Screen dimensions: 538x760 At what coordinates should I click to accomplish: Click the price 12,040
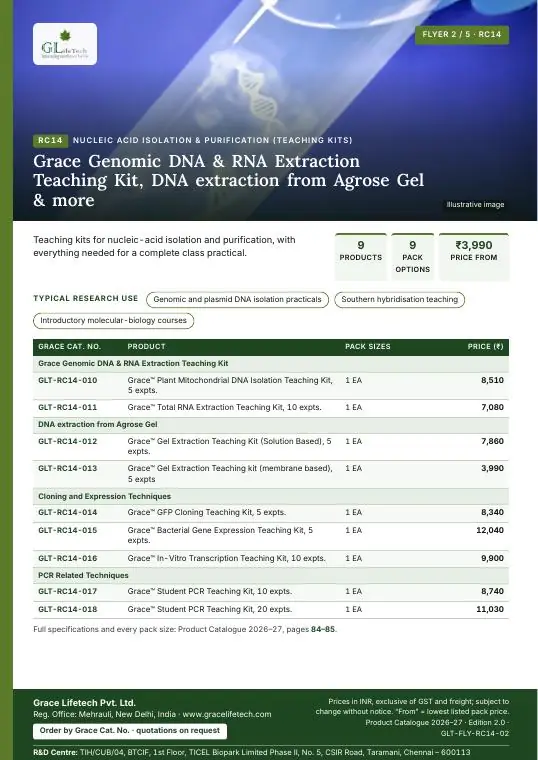coord(490,531)
